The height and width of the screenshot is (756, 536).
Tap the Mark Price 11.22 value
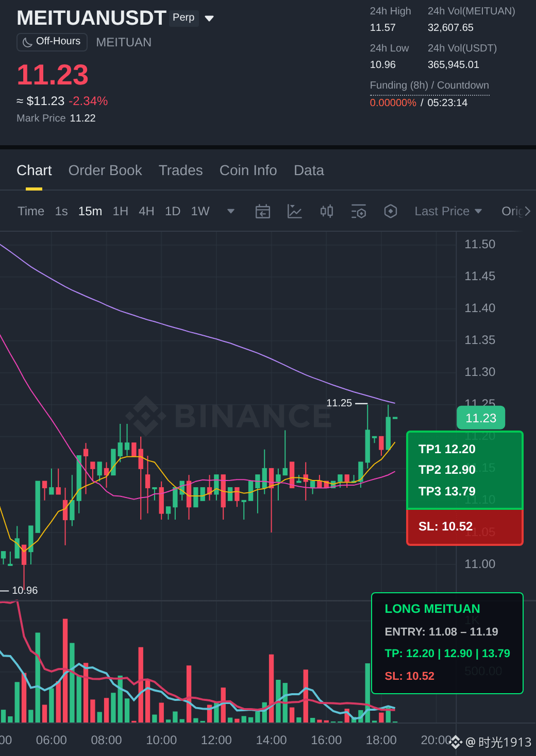click(x=82, y=118)
